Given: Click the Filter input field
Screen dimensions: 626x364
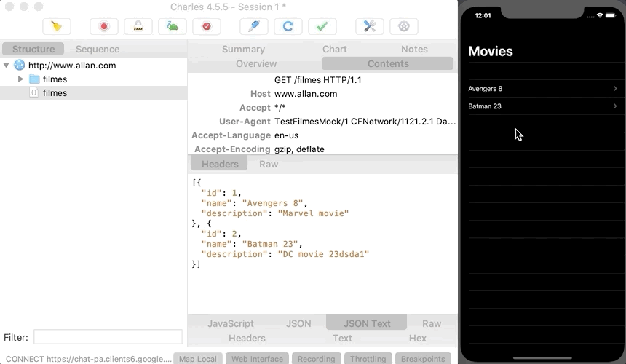Looking at the screenshot, I should (x=108, y=337).
